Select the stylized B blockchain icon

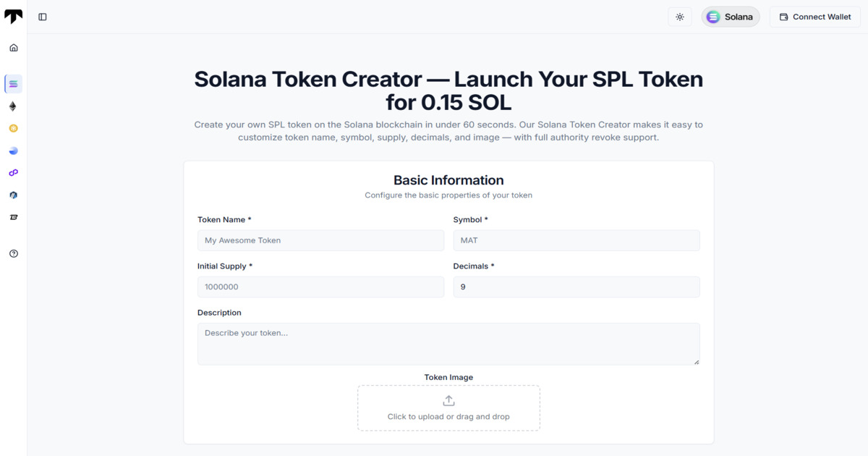pyautogui.click(x=13, y=216)
